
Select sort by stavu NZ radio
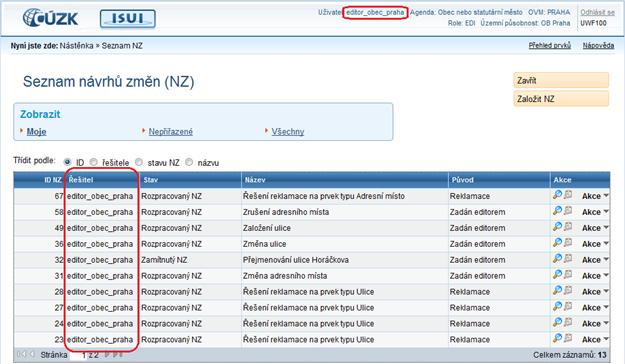139,162
